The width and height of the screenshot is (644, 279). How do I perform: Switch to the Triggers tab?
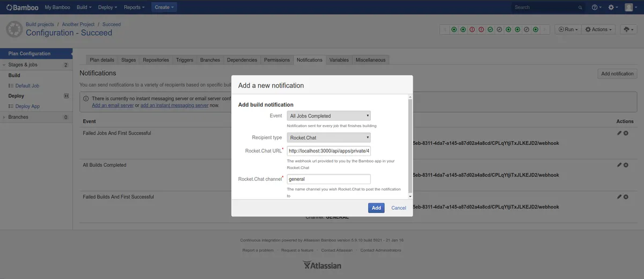[x=185, y=60]
